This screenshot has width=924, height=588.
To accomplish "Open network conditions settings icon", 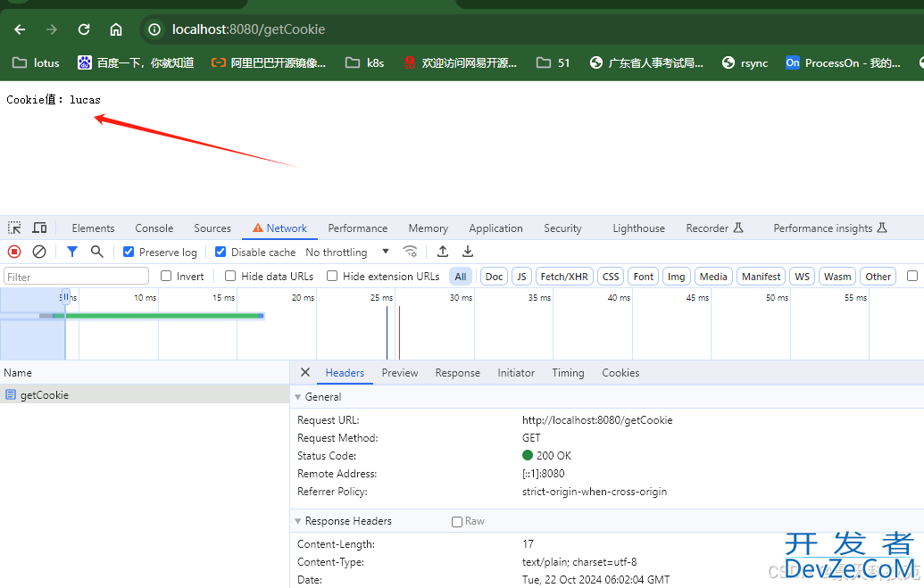I will tap(410, 253).
